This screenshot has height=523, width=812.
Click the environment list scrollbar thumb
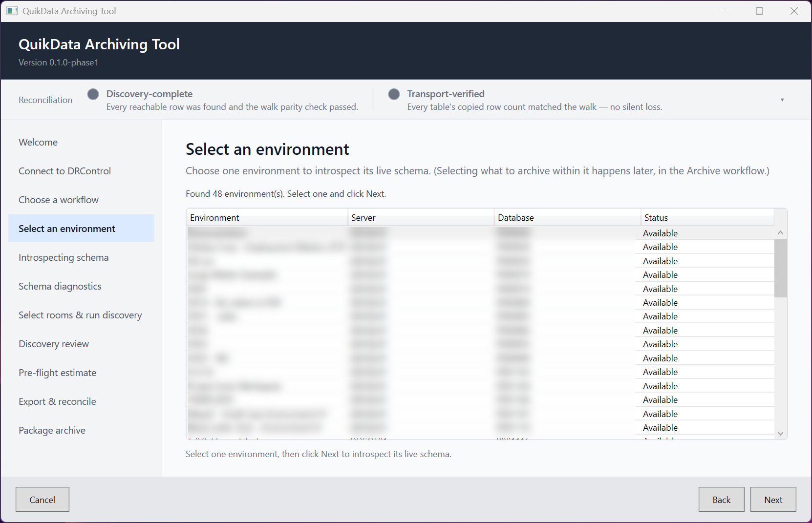point(780,268)
